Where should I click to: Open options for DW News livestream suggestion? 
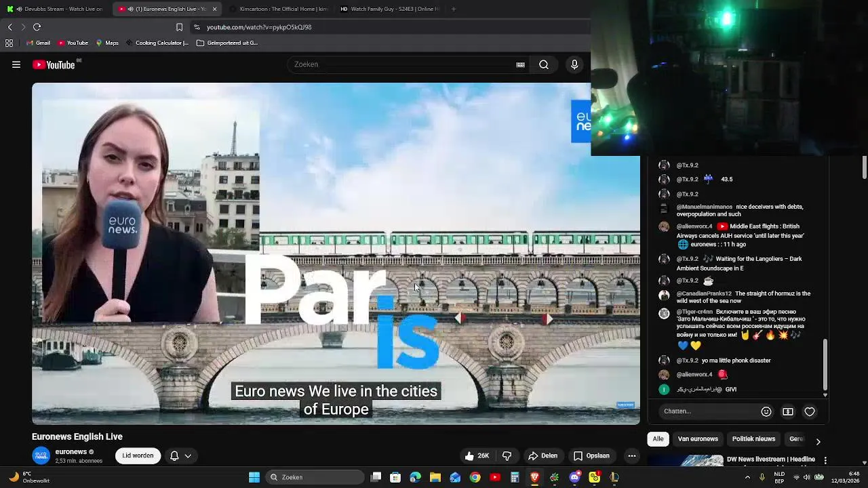(825, 460)
